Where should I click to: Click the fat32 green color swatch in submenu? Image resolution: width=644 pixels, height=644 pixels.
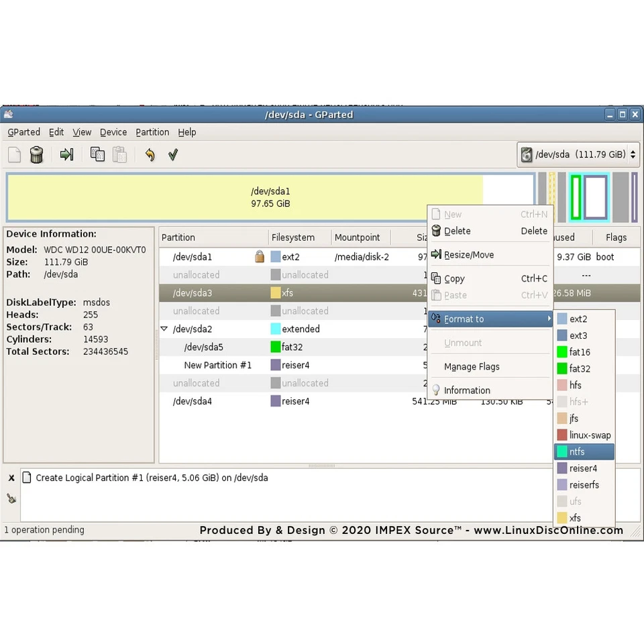point(561,368)
